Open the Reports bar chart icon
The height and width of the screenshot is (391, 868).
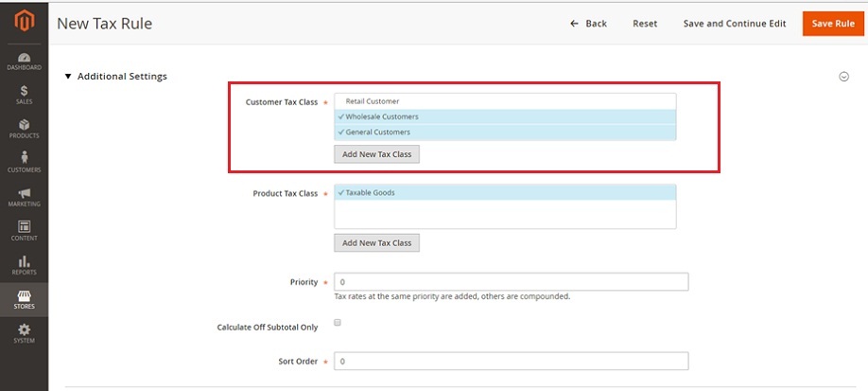pyautogui.click(x=25, y=261)
